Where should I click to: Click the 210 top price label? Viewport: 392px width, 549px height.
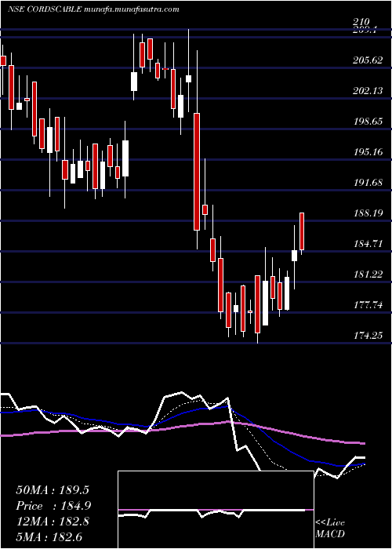(361, 22)
